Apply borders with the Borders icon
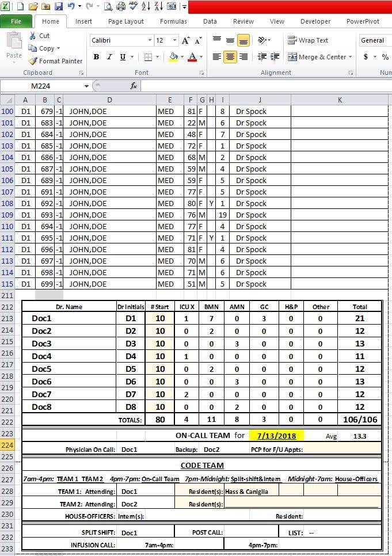 tap(149, 57)
